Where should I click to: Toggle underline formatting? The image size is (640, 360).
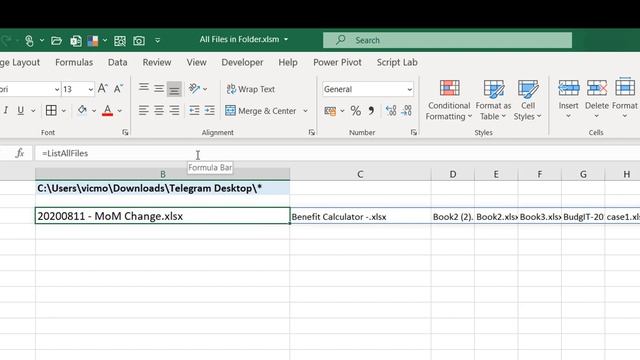pyautogui.click(x=20, y=110)
